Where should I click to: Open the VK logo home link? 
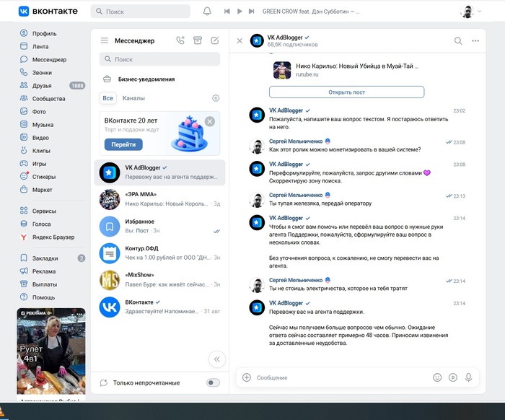[x=48, y=12]
